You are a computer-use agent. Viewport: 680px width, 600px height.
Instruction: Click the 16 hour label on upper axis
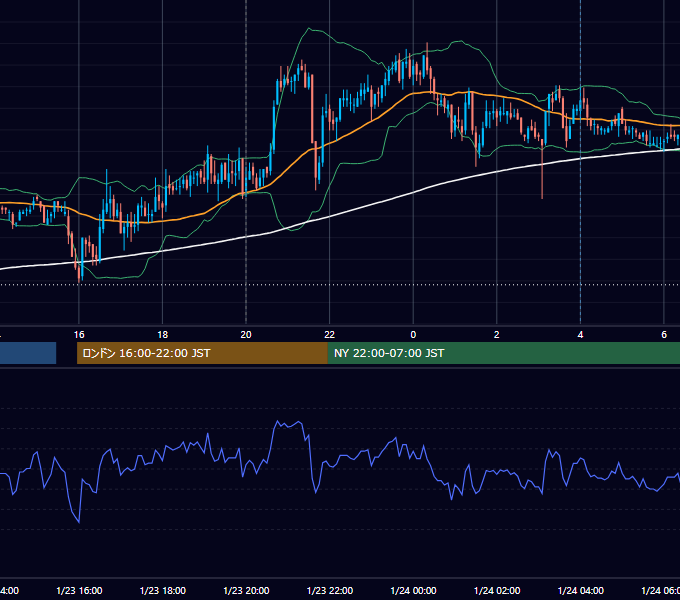79,335
